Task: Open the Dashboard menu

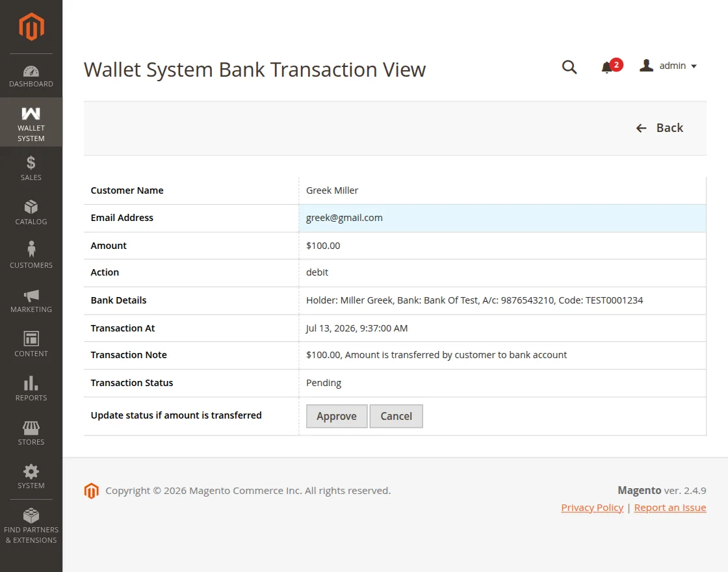Action: pyautogui.click(x=31, y=76)
